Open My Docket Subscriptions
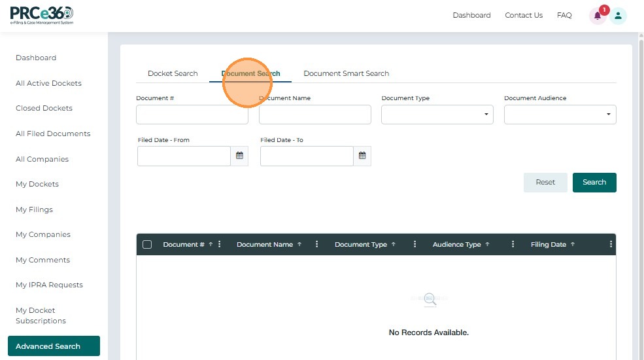The width and height of the screenshot is (644, 360). (41, 315)
